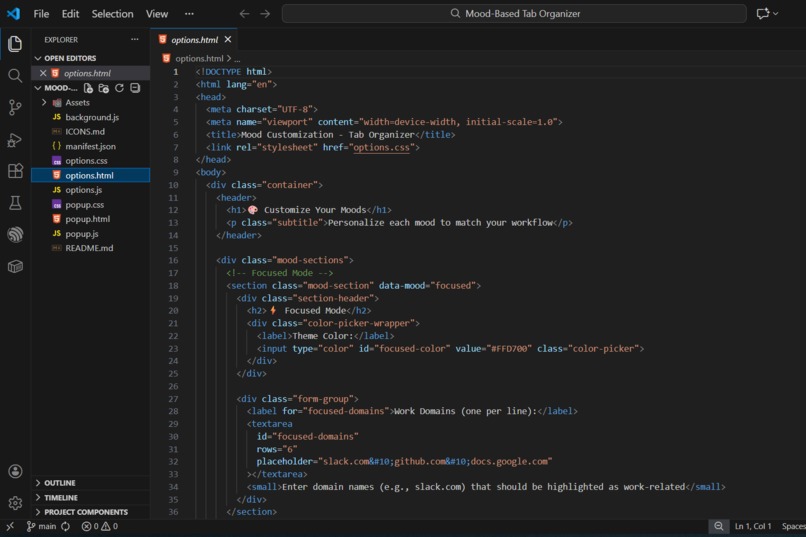This screenshot has width=806, height=537.
Task: Open the chat dropdown arrow in title bar
Action: [x=776, y=14]
